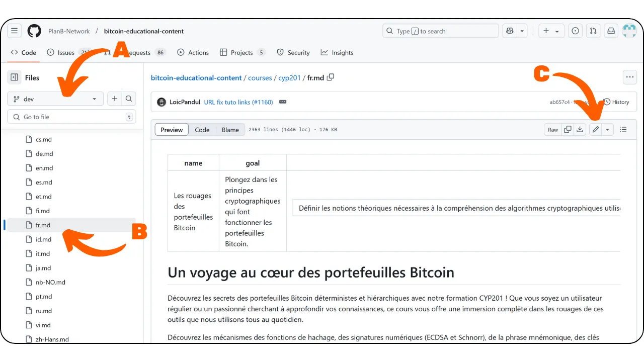644x362 pixels.
Task: Open id.md in file tree
Action: tap(44, 239)
